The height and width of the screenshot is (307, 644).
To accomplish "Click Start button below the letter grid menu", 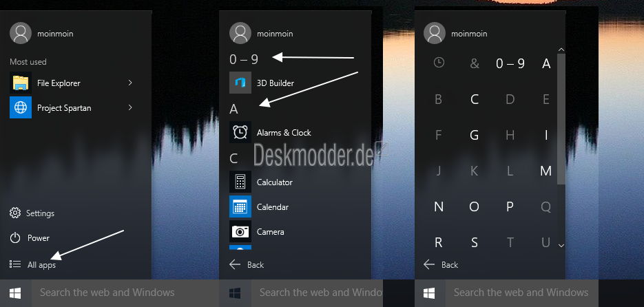I will [x=429, y=293].
